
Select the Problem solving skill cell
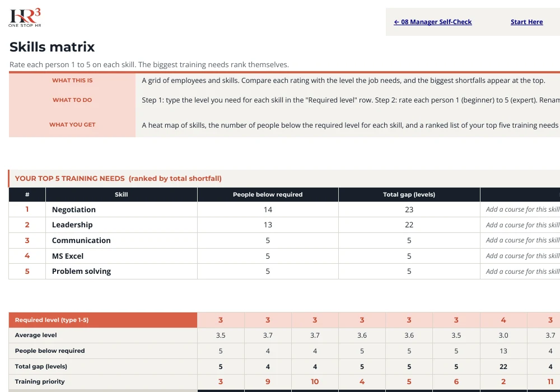(122, 272)
